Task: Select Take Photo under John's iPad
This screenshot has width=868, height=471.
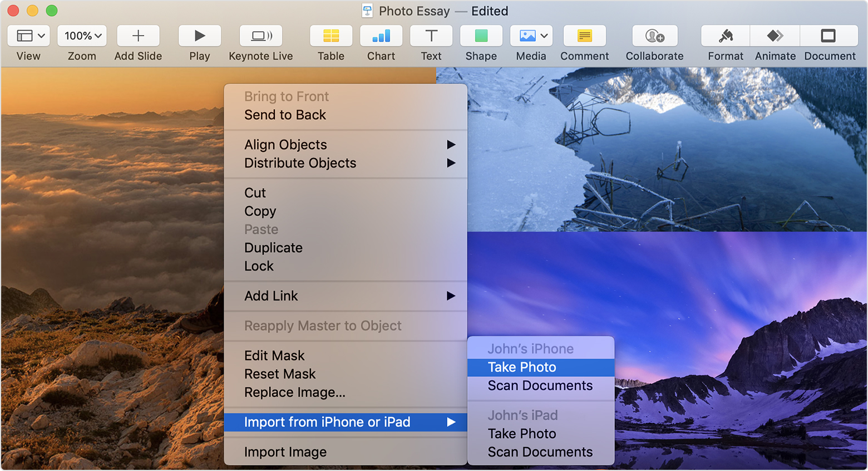Action: click(522, 433)
